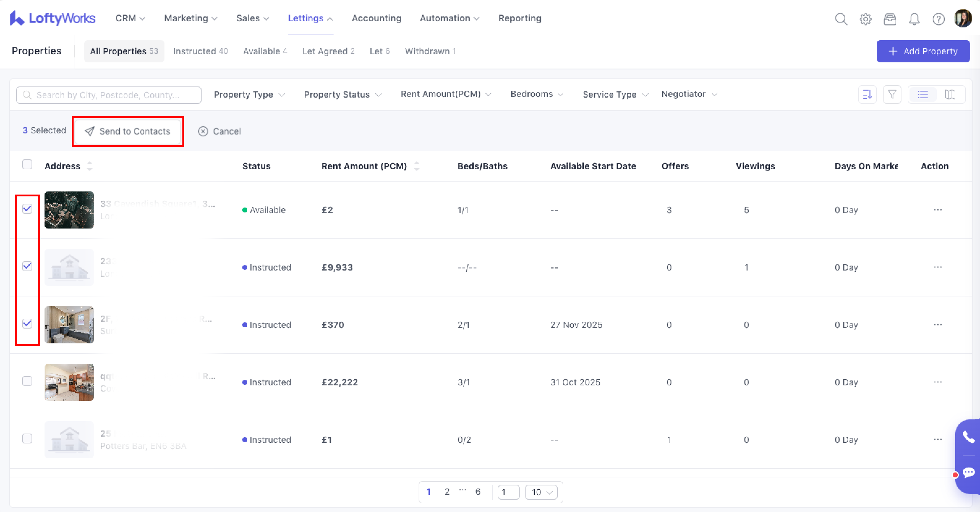Switch to the Let Agreed tab

[328, 51]
